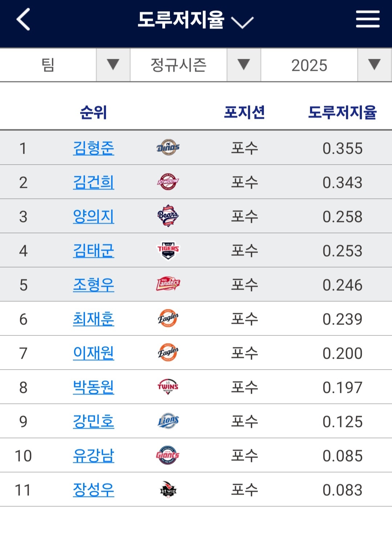
Task: Click the 포지션 column header
Action: point(244,112)
